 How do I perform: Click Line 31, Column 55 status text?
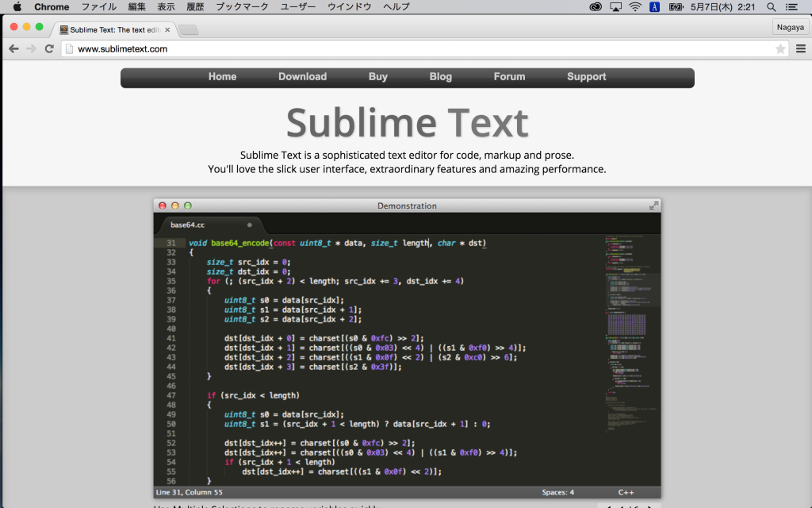189,492
